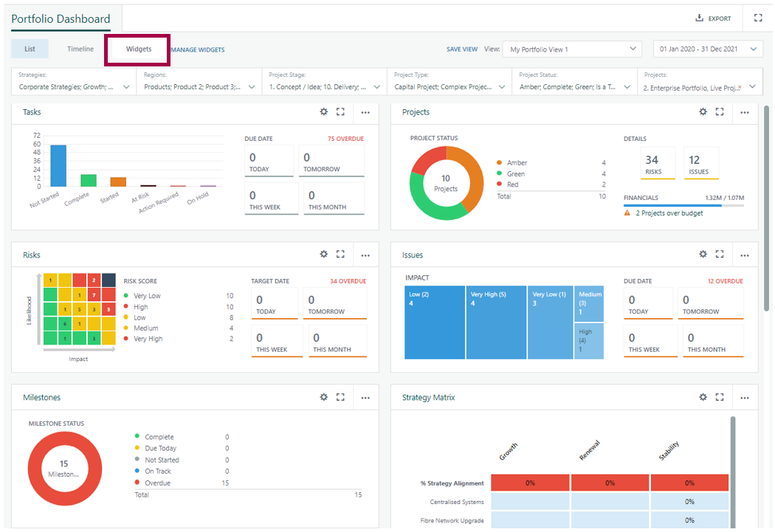Open the date range dropdown

708,49
